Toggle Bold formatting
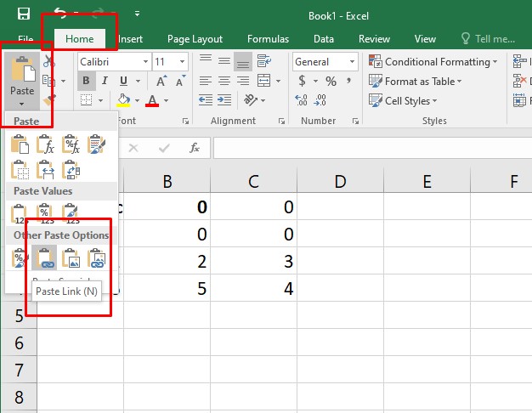 coord(86,81)
